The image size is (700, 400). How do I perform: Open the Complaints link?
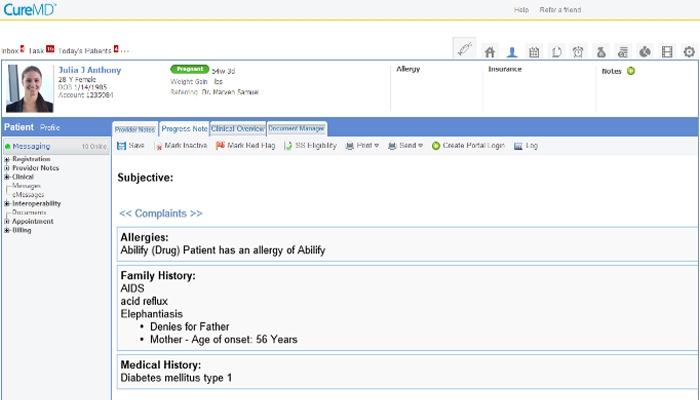click(x=161, y=213)
